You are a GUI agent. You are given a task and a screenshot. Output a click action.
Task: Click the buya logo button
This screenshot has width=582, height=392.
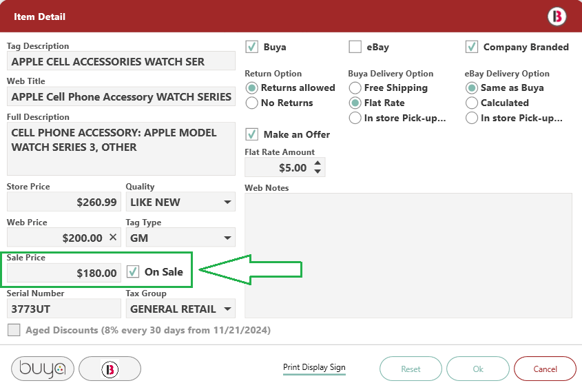(x=43, y=369)
